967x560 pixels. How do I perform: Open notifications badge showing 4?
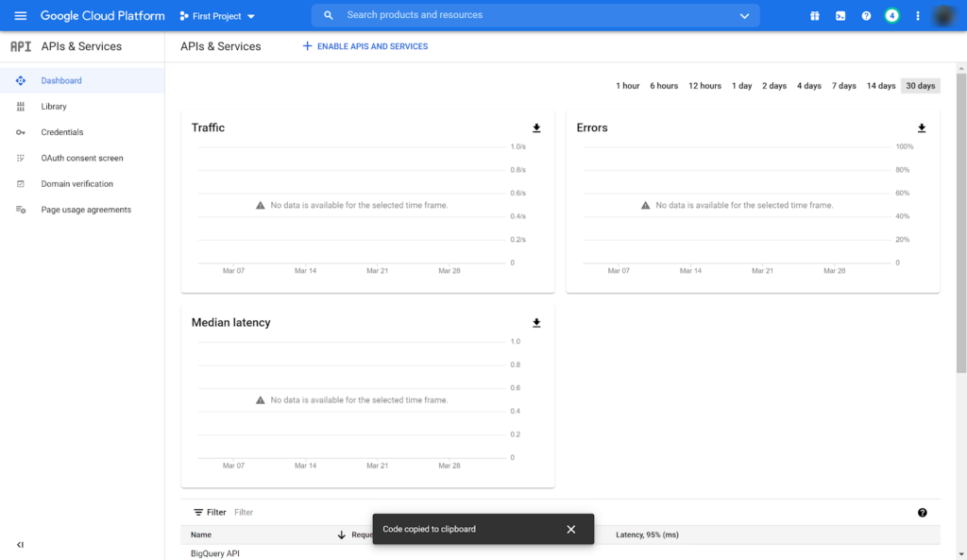coord(891,16)
